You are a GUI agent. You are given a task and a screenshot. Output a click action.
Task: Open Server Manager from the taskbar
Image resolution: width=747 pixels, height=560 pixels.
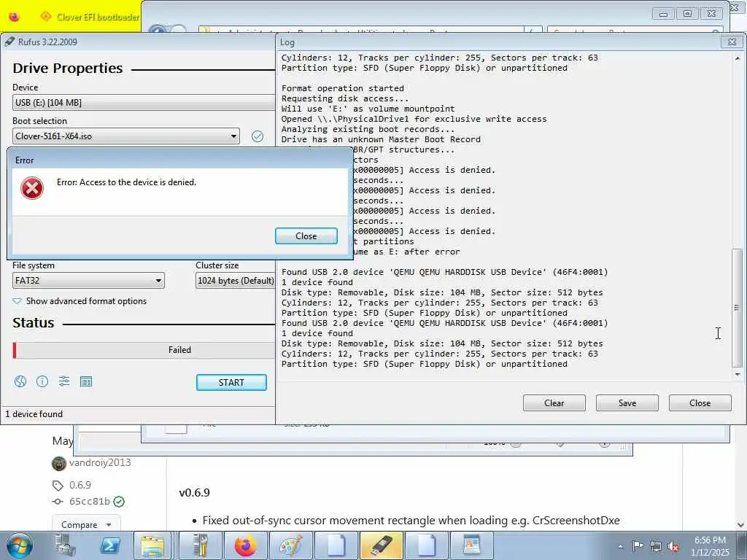point(65,545)
